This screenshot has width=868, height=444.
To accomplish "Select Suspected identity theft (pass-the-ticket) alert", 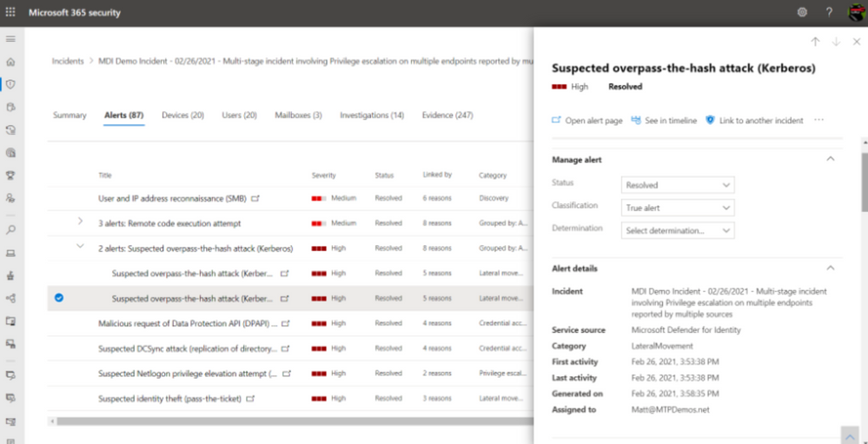I will pyautogui.click(x=170, y=399).
